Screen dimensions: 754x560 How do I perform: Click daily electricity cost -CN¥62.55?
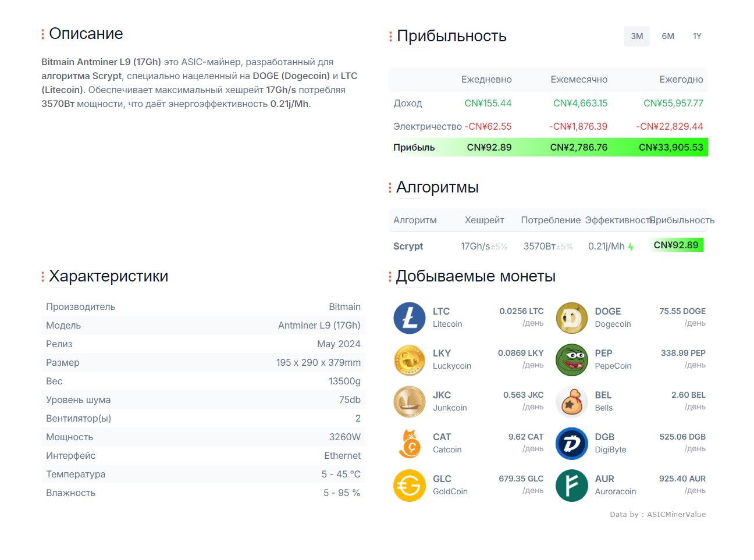[488, 126]
